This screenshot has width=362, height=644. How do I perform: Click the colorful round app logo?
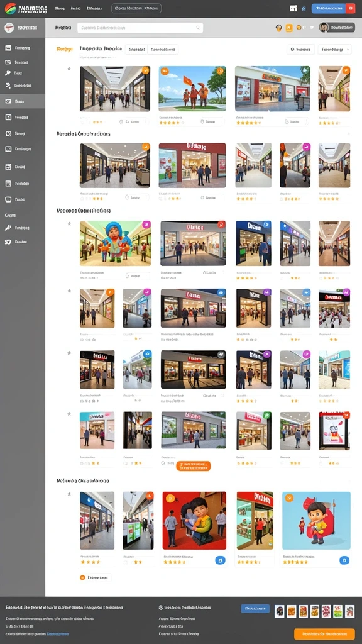pyautogui.click(x=10, y=9)
